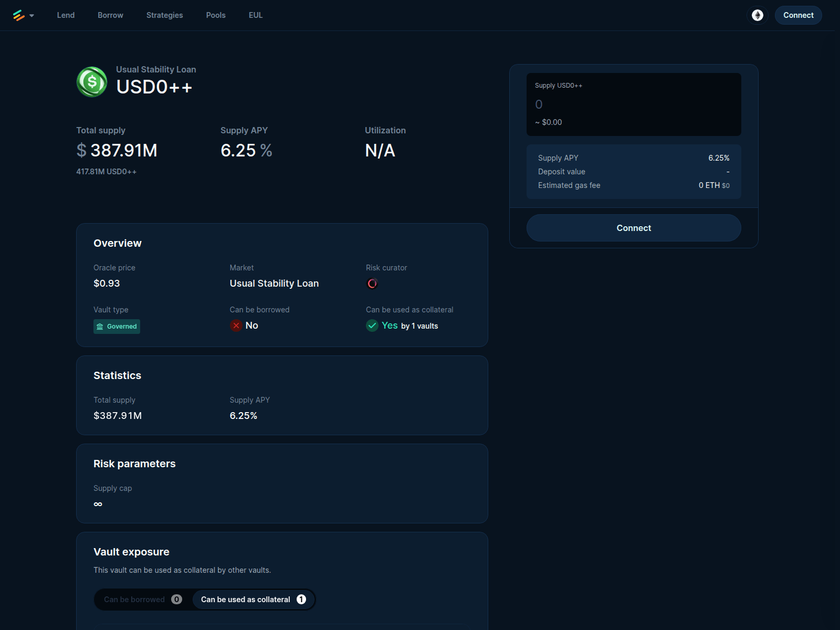The width and height of the screenshot is (840, 630).
Task: Click the Oracle price value $0.93
Action: pos(107,283)
